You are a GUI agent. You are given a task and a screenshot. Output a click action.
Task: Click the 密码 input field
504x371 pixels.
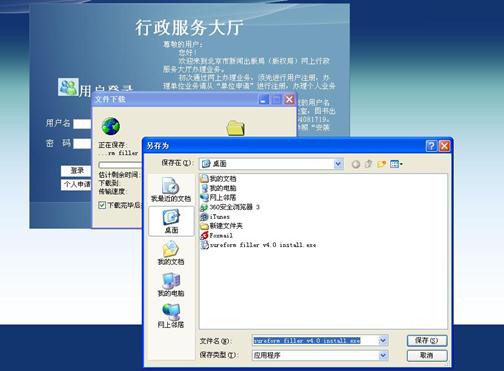pyautogui.click(x=82, y=144)
